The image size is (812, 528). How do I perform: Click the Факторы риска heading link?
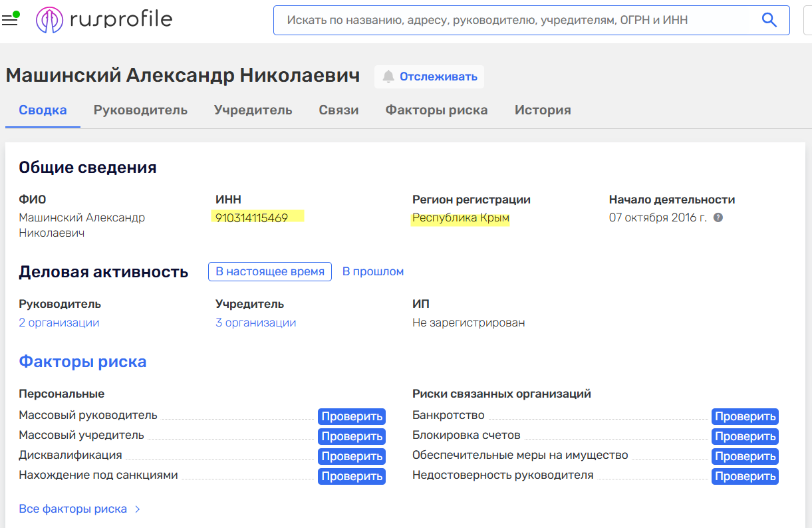[82, 362]
